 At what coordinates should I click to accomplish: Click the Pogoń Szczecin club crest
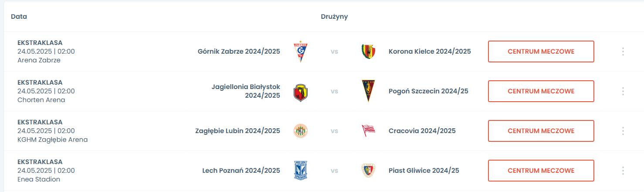point(368,91)
